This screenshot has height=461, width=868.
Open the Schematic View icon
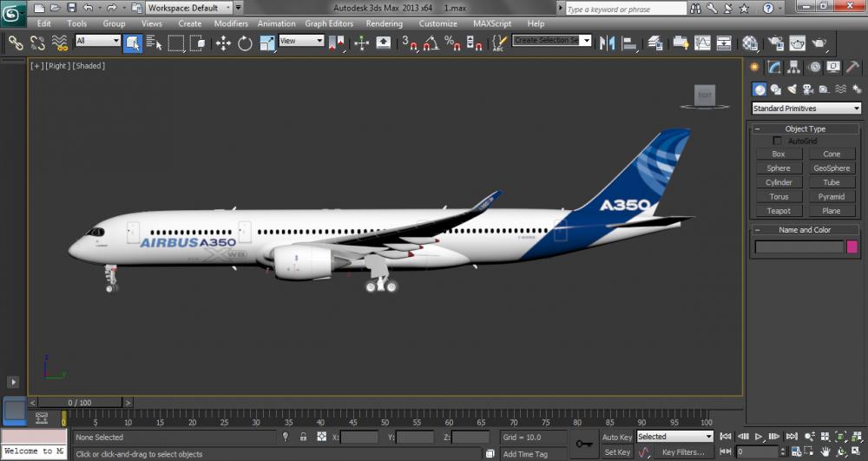click(724, 43)
